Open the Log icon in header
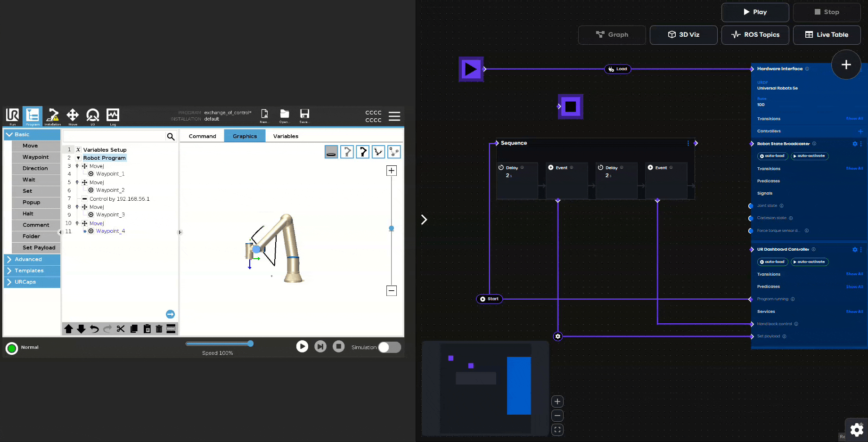Viewport: 868px width, 442px height. [113, 116]
